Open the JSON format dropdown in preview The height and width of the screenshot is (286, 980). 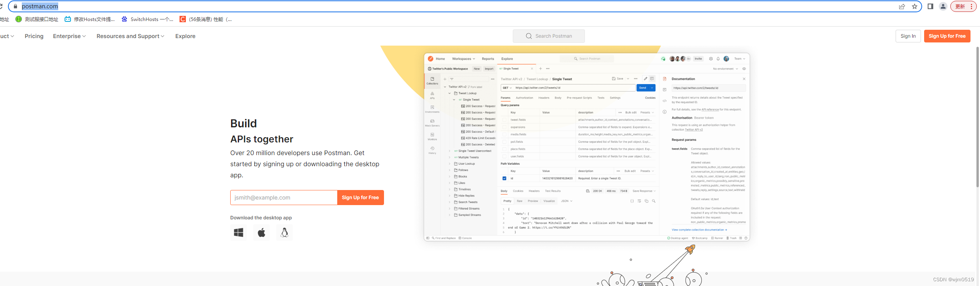(x=567, y=201)
